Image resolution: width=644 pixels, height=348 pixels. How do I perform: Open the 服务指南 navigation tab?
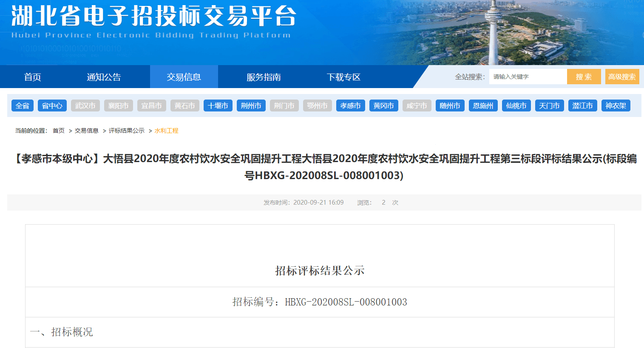coord(264,77)
